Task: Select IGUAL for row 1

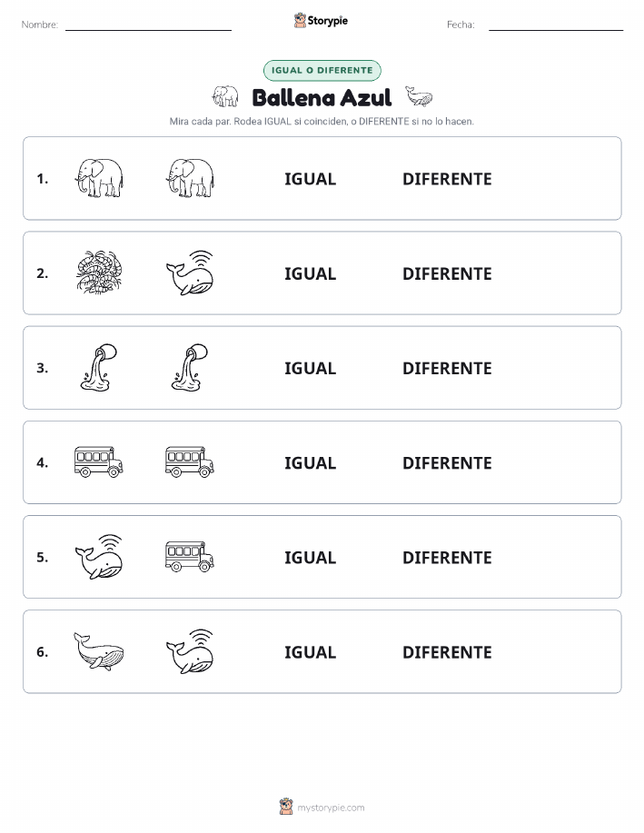Action: pos(311,179)
